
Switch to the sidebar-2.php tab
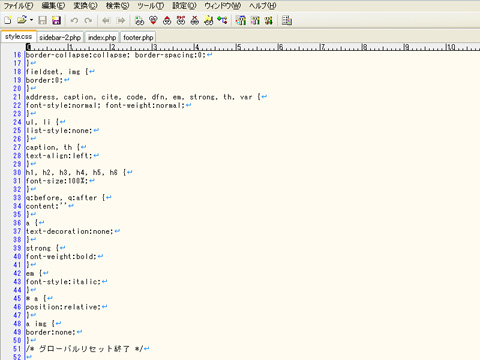[x=60, y=37]
